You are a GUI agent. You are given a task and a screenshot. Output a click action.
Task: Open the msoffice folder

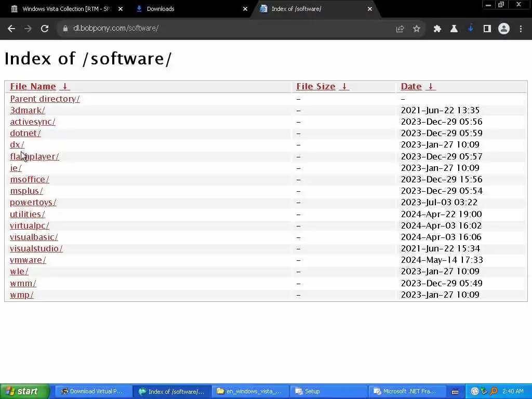[30, 179]
